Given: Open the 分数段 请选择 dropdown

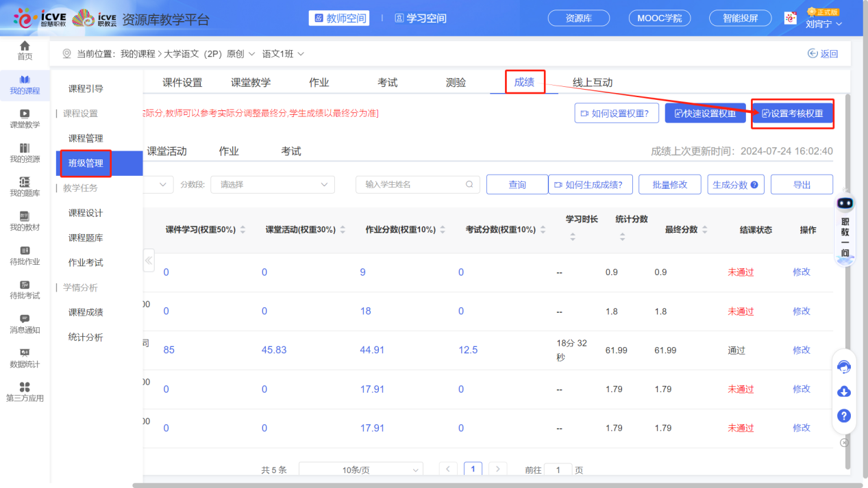Looking at the screenshot, I should click(x=272, y=184).
